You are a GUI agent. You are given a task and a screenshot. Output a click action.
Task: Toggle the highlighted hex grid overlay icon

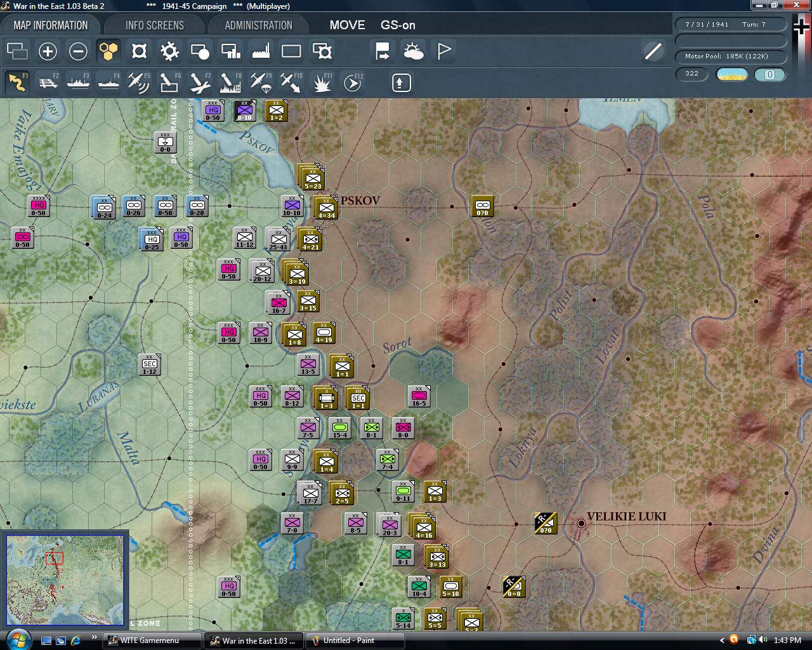[108, 51]
